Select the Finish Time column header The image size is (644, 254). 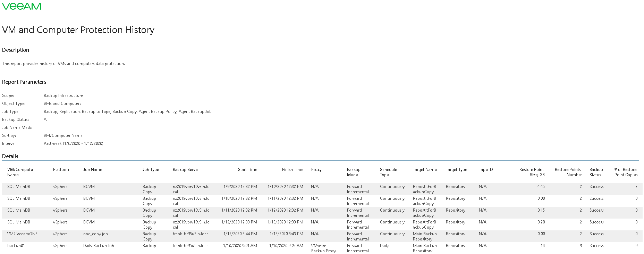(293, 170)
